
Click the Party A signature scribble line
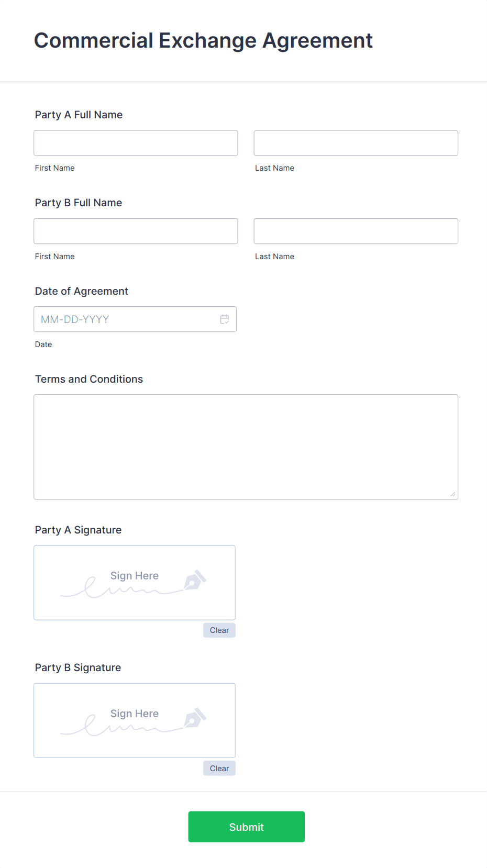[120, 592]
